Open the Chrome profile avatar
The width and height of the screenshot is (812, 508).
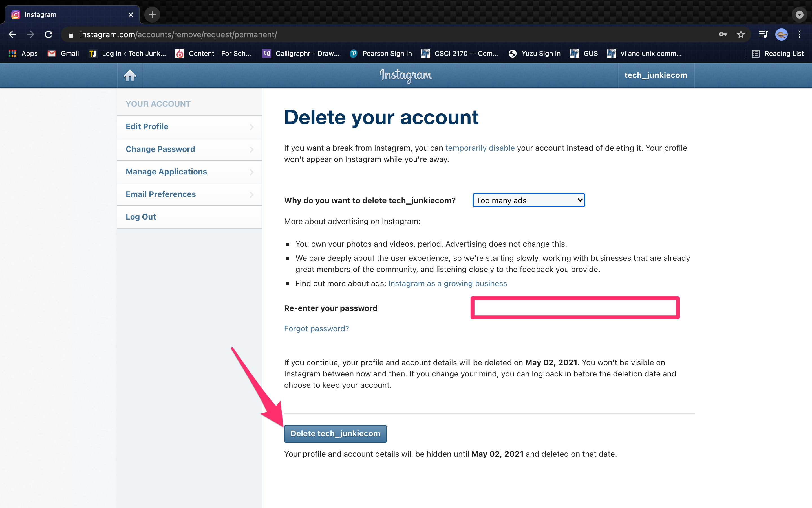(x=782, y=34)
